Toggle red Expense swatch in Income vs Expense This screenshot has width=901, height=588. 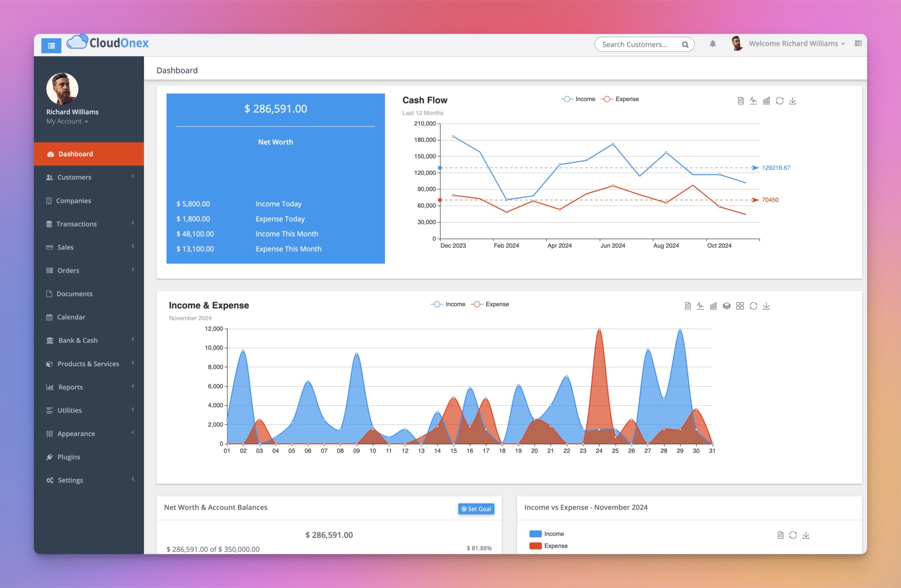535,546
